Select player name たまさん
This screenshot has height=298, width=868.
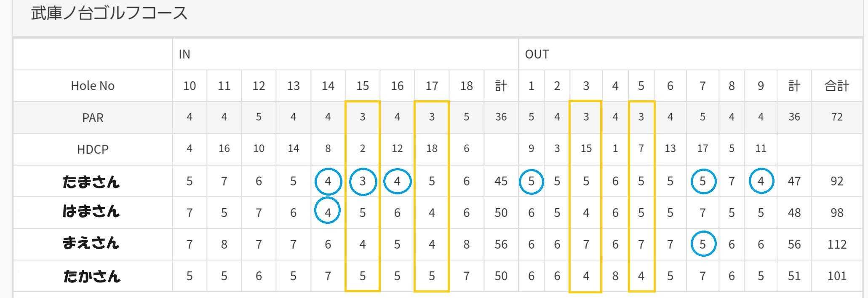click(x=91, y=182)
